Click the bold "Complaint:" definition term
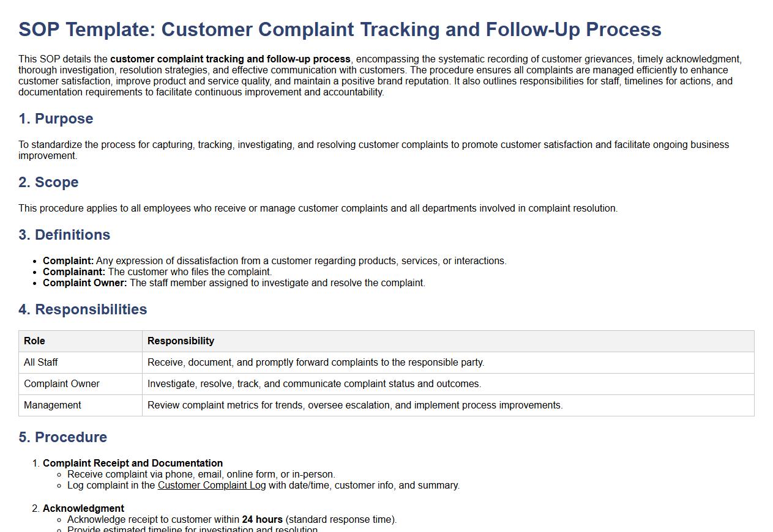773x532 pixels. [68, 261]
